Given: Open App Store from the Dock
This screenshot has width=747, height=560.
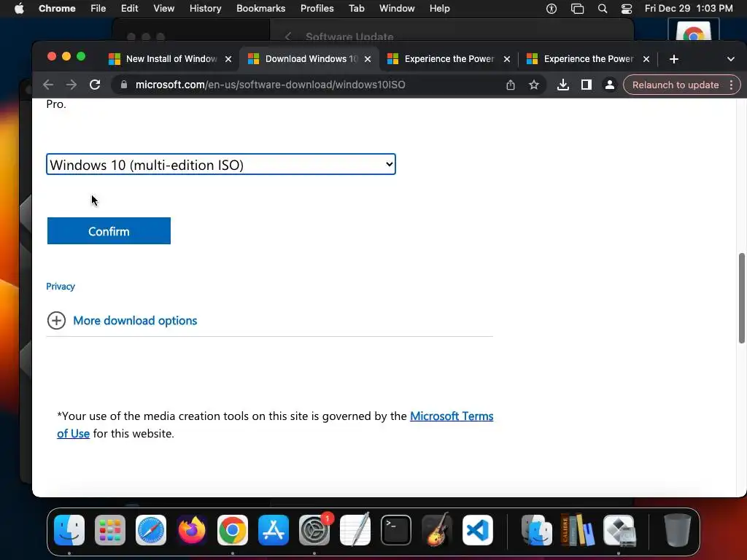Looking at the screenshot, I should tap(274, 530).
